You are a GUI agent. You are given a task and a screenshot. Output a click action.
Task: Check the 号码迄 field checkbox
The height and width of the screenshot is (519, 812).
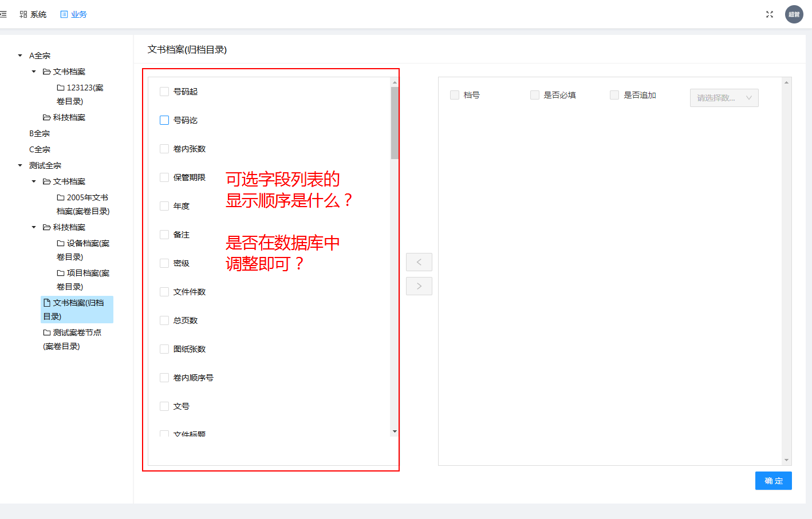(x=164, y=120)
